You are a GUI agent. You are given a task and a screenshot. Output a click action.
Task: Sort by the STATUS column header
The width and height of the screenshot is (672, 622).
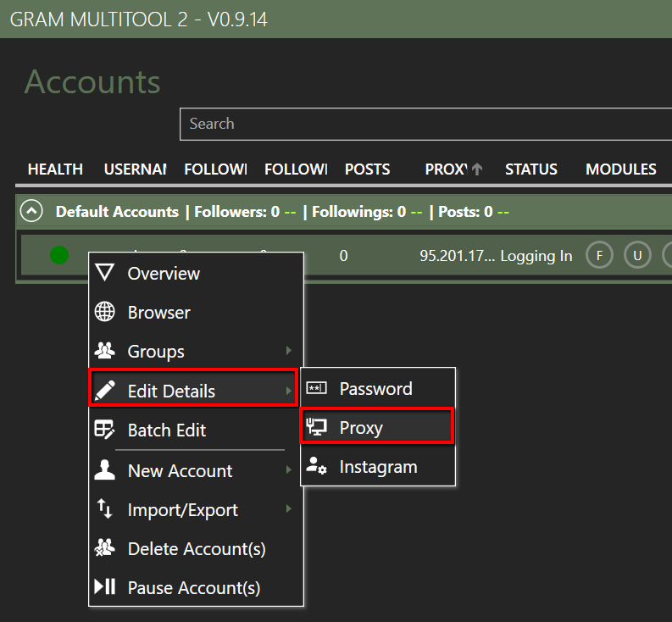531,169
